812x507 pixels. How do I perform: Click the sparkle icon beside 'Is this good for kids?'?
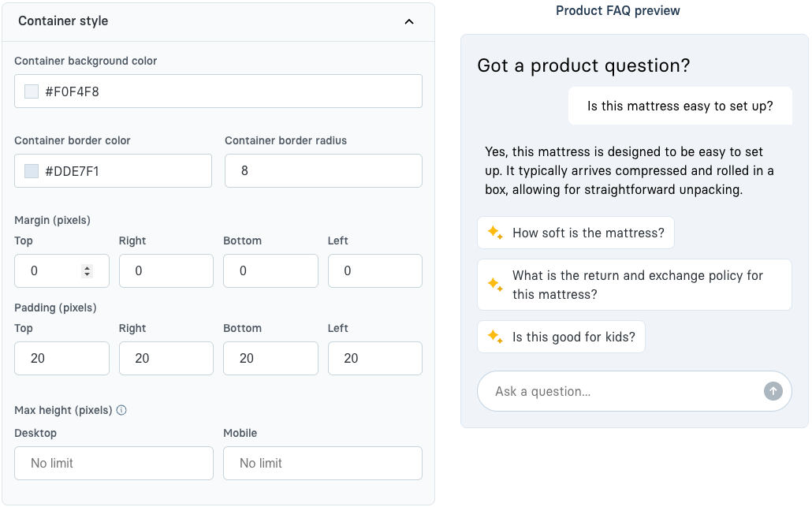tap(495, 337)
